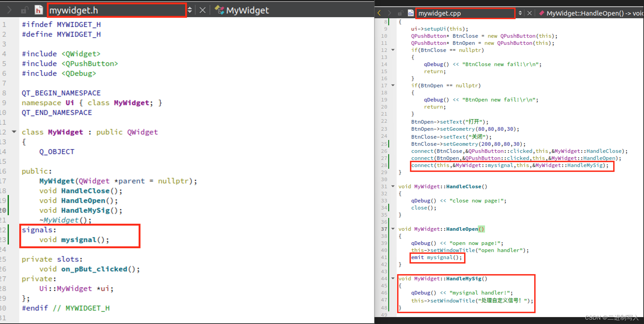644x324 pixels.
Task: Click the private slots: line
Action: tap(52, 259)
